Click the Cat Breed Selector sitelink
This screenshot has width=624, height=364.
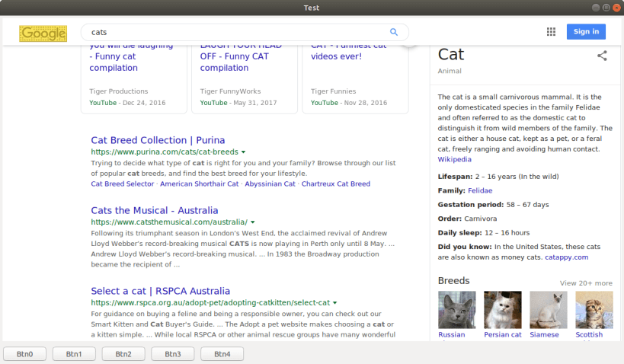[x=122, y=184]
